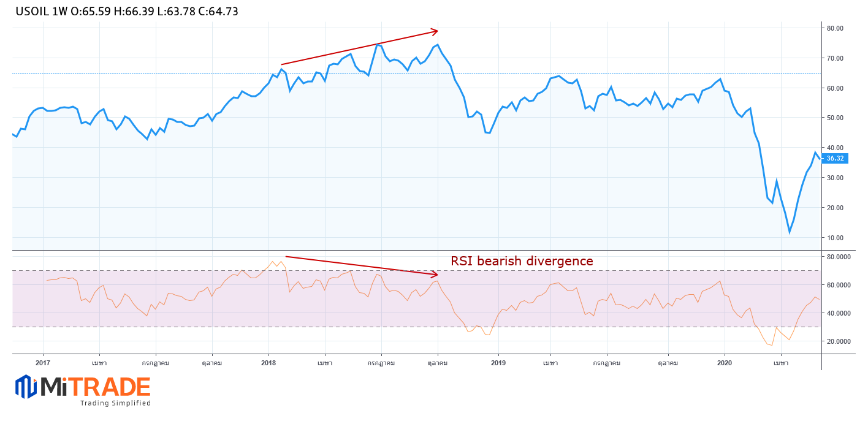Screen dimensions: 868x421
Task: Select the USOIL 1W symbol title
Action: [x=42, y=12]
